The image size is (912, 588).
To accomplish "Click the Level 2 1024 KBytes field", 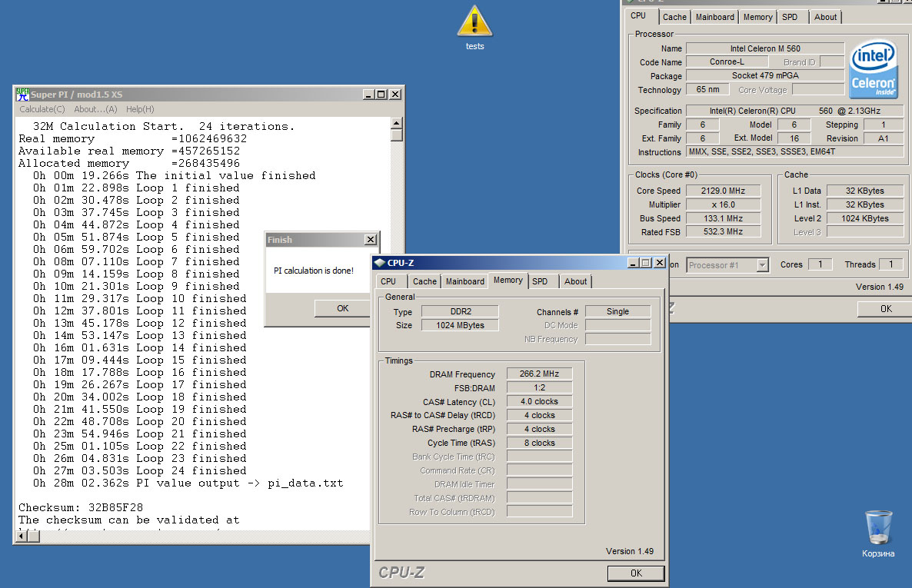I will (865, 219).
